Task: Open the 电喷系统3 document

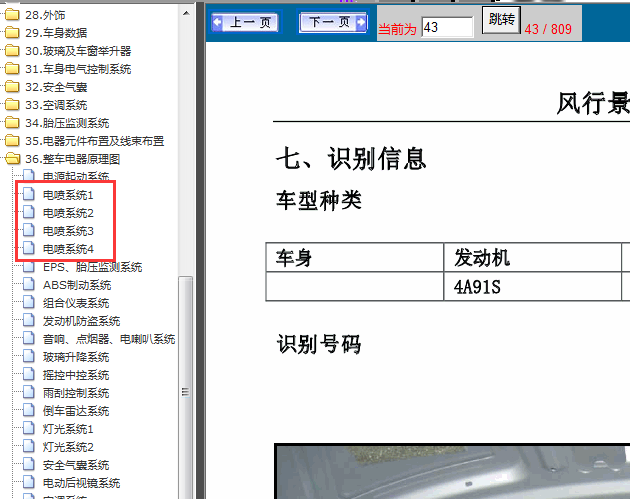Action: pyautogui.click(x=68, y=231)
